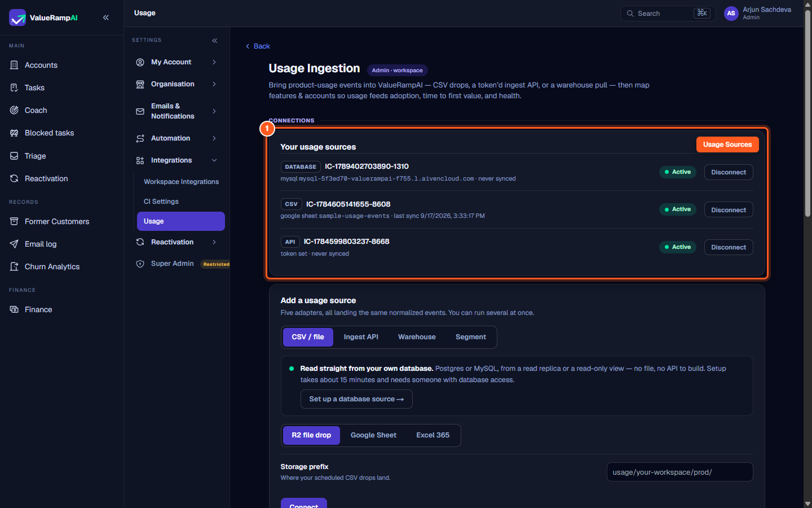The image size is (812, 508).
Task: Click the Admin · workspace badge
Action: click(397, 71)
